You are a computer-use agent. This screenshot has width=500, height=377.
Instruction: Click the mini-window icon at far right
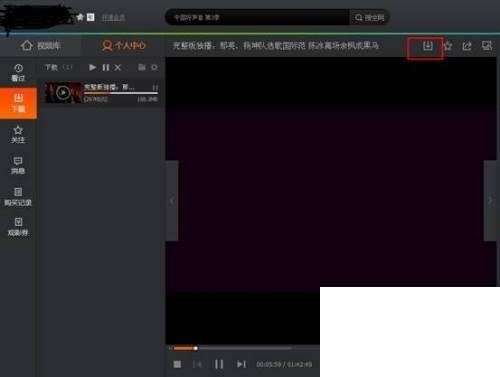coord(487,46)
